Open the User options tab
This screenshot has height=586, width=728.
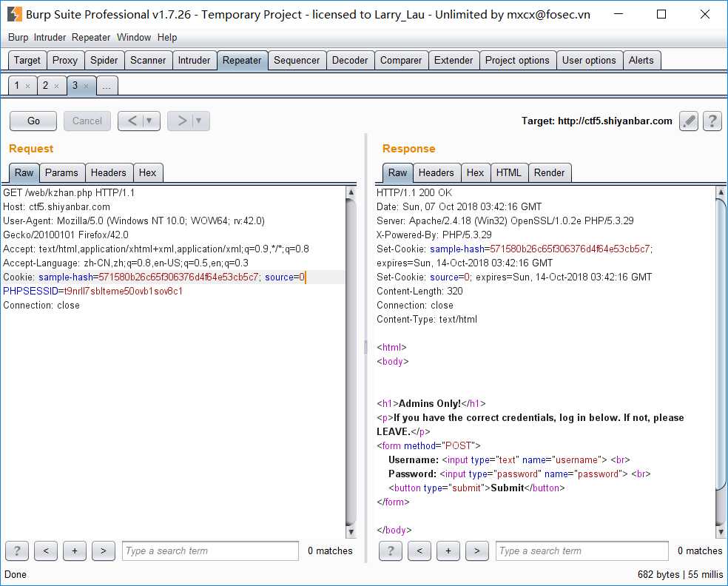[589, 61]
